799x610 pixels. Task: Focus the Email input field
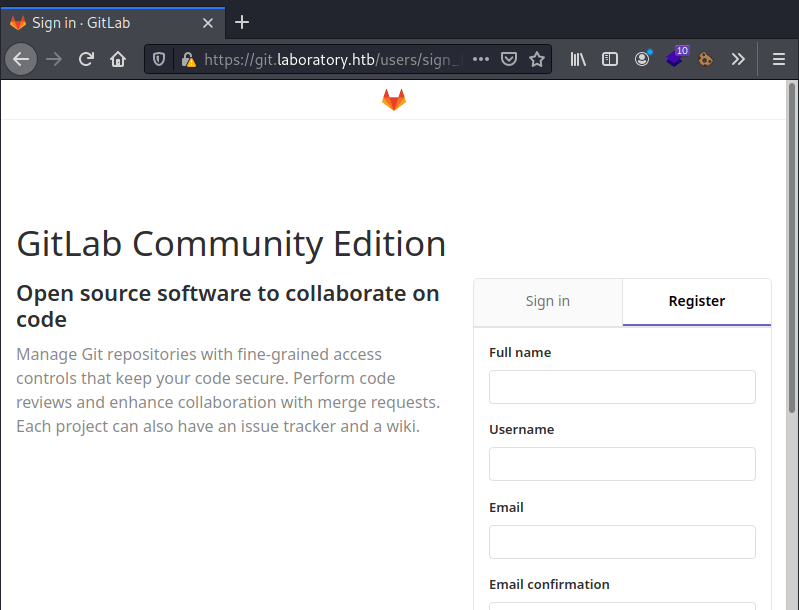(622, 542)
